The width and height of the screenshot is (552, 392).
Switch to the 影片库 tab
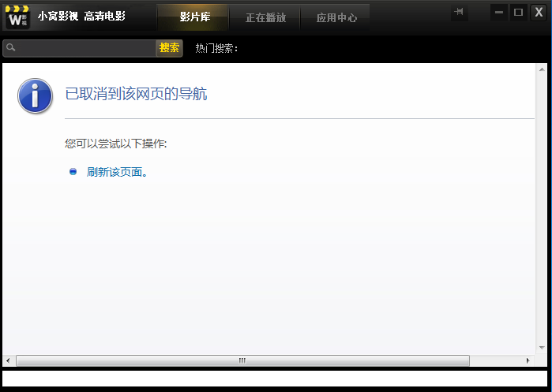194,17
